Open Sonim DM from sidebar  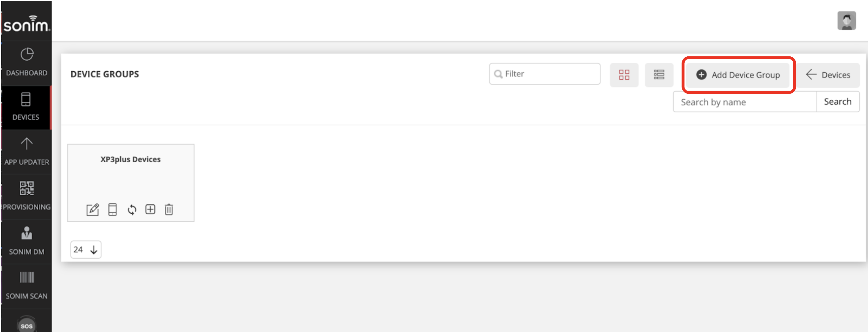pyautogui.click(x=26, y=241)
